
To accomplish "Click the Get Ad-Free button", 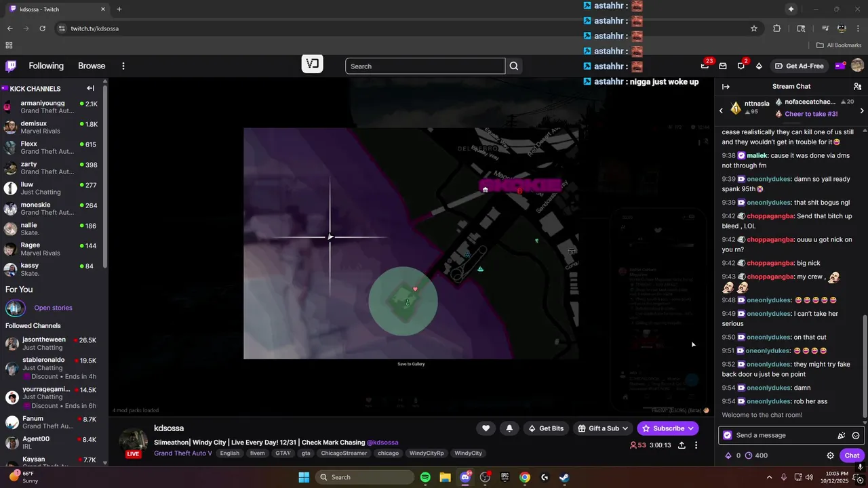I will [x=799, y=66].
